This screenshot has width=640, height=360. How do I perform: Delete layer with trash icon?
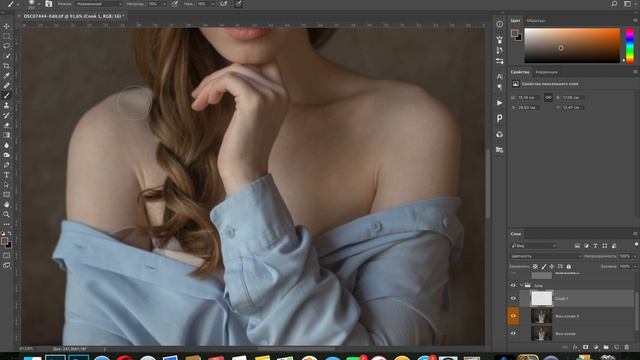tap(627, 347)
